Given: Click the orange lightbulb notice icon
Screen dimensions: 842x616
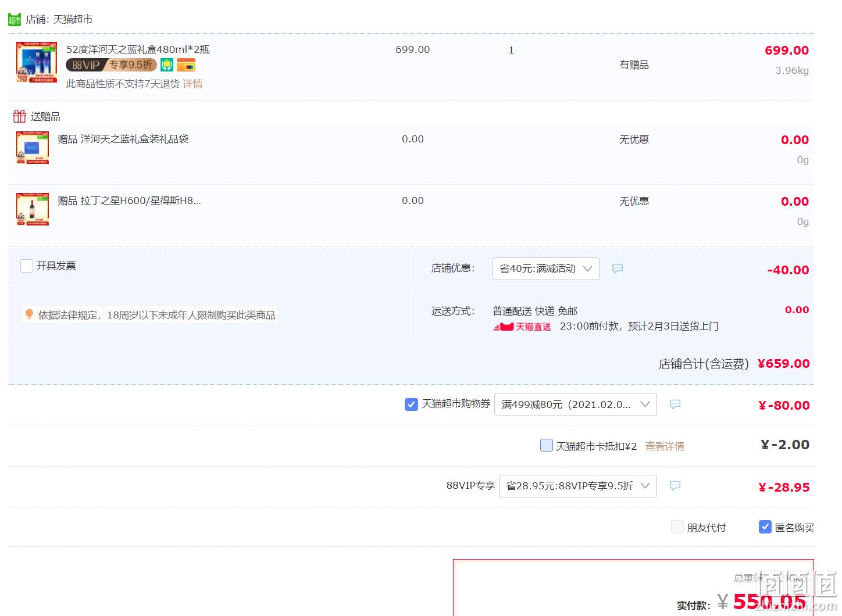Looking at the screenshot, I should coord(29,314).
